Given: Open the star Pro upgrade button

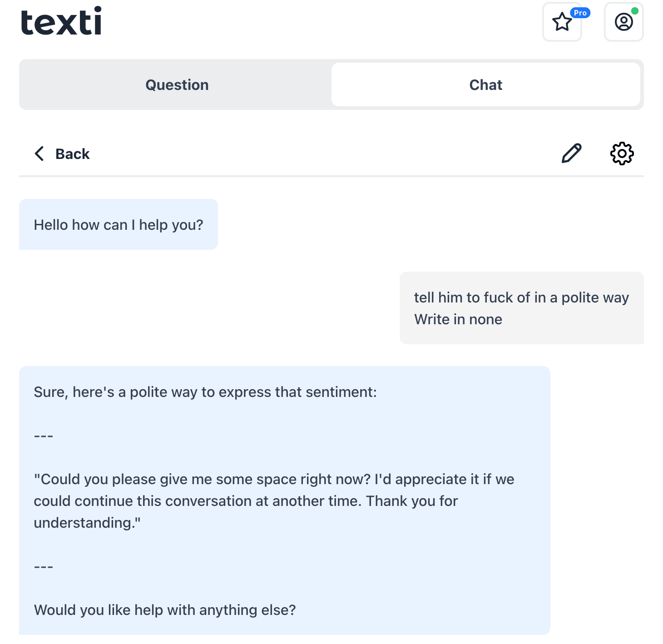Looking at the screenshot, I should pyautogui.click(x=562, y=22).
